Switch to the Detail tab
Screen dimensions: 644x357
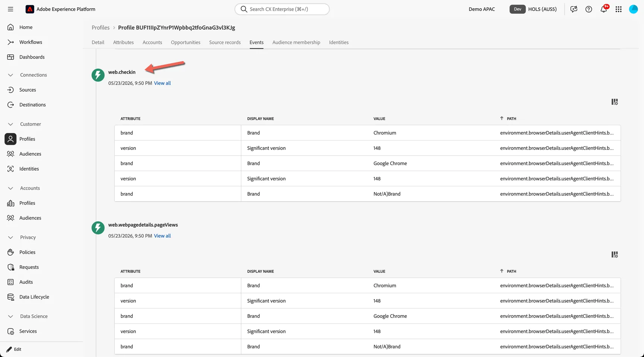coord(98,42)
